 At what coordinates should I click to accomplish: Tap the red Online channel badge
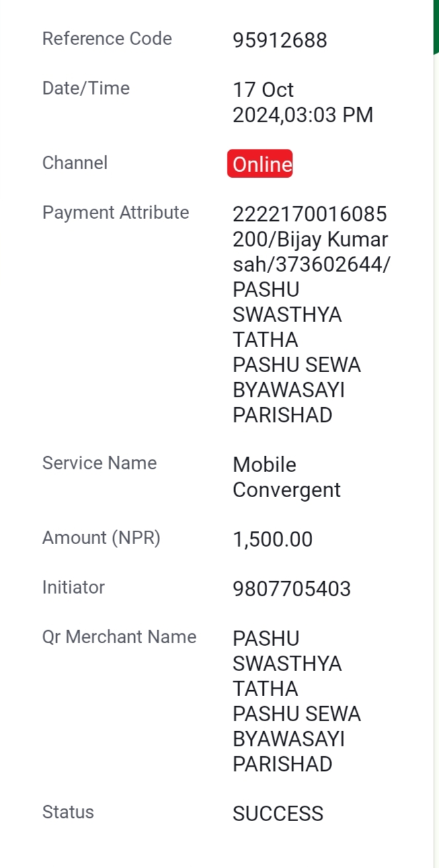tap(260, 164)
